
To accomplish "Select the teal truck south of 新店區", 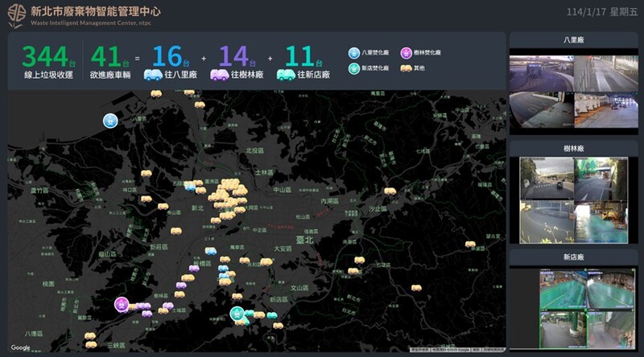I will tap(272, 315).
